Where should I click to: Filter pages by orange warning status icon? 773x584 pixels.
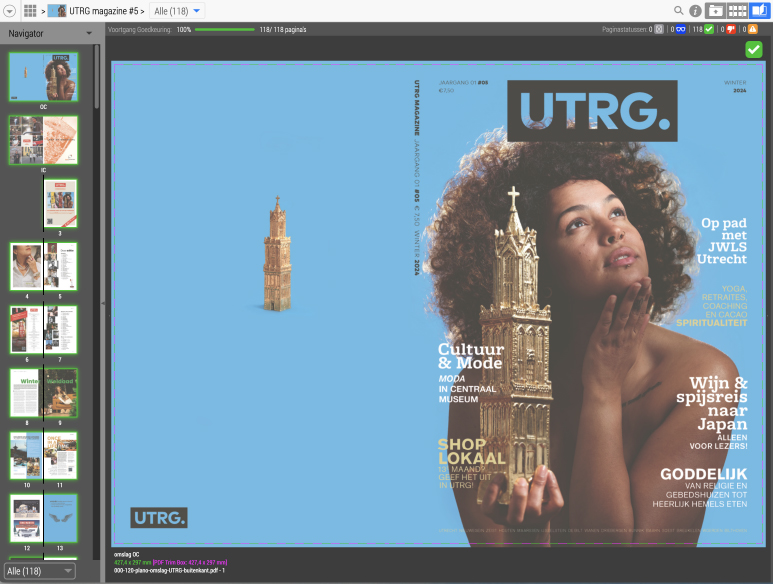pos(753,30)
